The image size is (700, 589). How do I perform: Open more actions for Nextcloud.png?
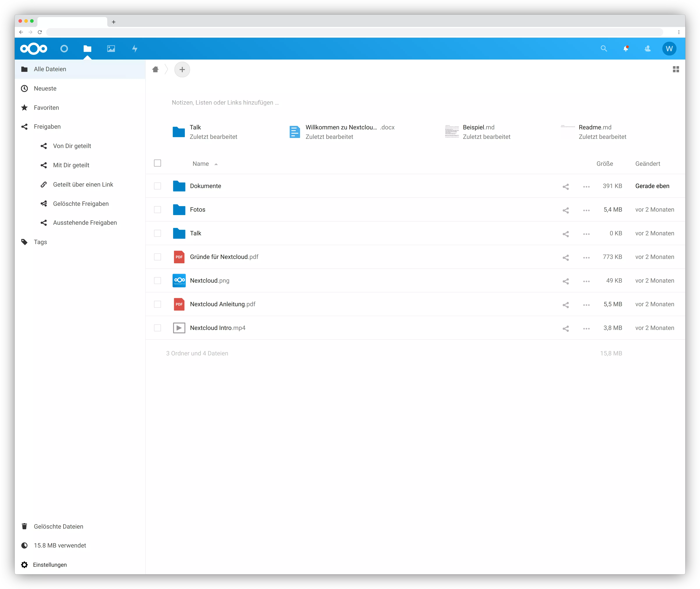click(586, 281)
